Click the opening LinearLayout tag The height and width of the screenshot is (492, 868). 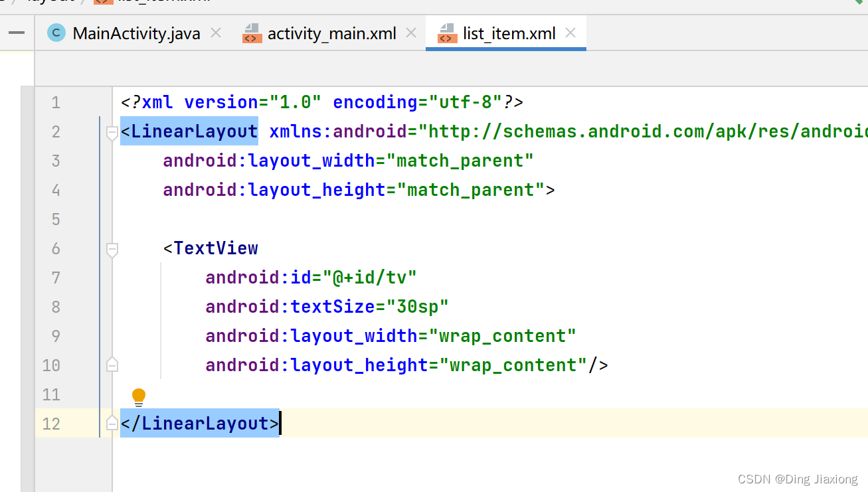[189, 131]
